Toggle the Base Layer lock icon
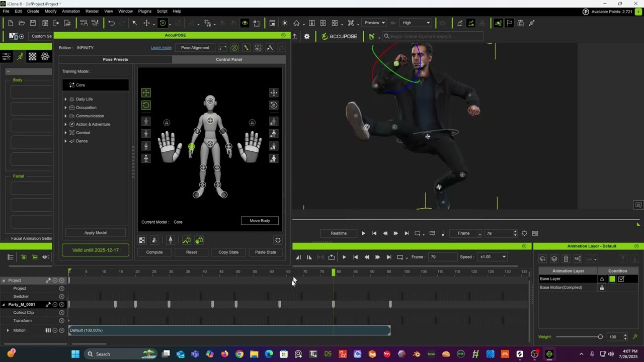Viewport: 644px width, 362px height. point(602,279)
